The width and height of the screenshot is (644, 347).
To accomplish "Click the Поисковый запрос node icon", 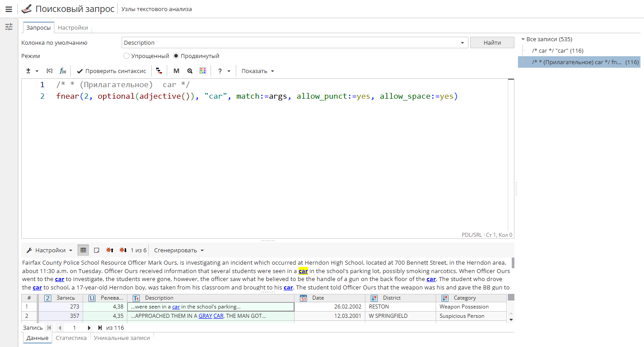I will 27,9.
